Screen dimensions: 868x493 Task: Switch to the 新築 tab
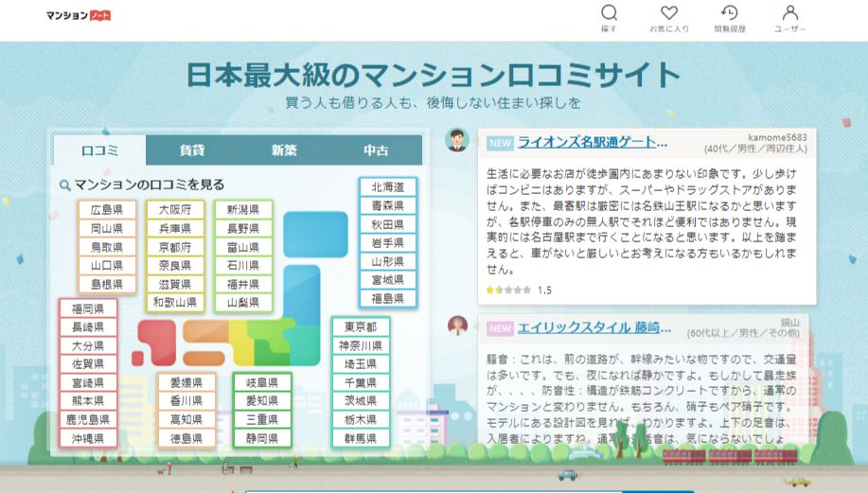[284, 150]
